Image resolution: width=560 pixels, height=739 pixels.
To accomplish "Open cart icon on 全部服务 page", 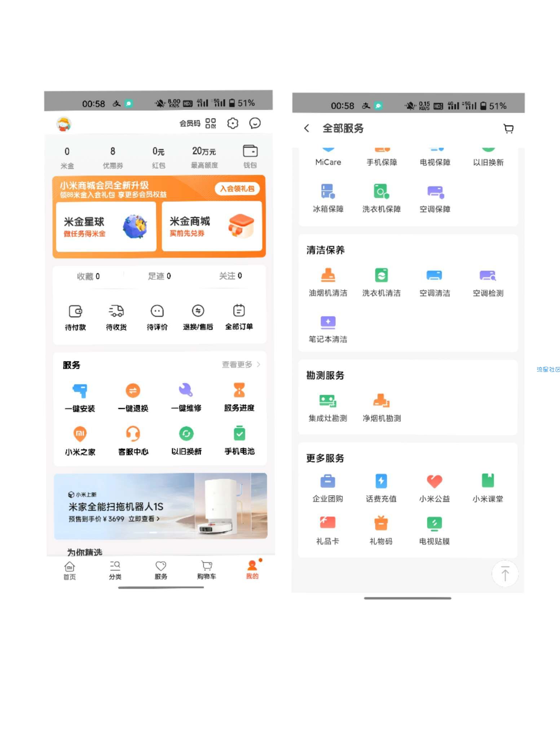I will [x=508, y=128].
